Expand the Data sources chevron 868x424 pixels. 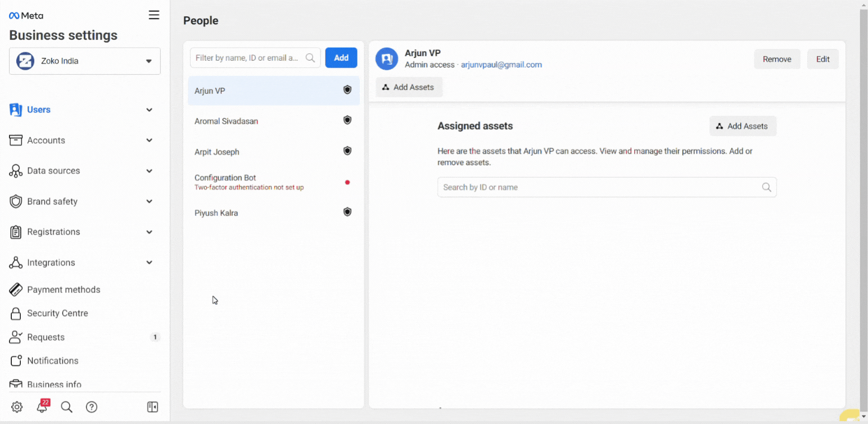tap(149, 170)
